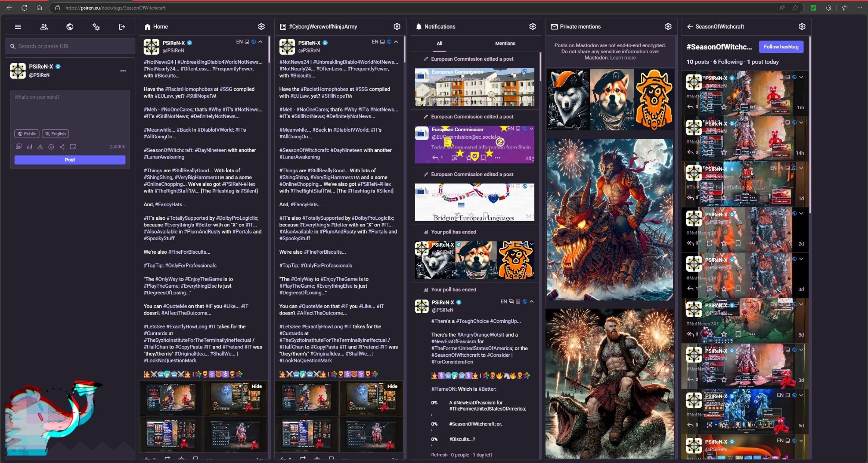The height and width of the screenshot is (463, 868).
Task: Open English language dropdown
Action: coord(55,134)
